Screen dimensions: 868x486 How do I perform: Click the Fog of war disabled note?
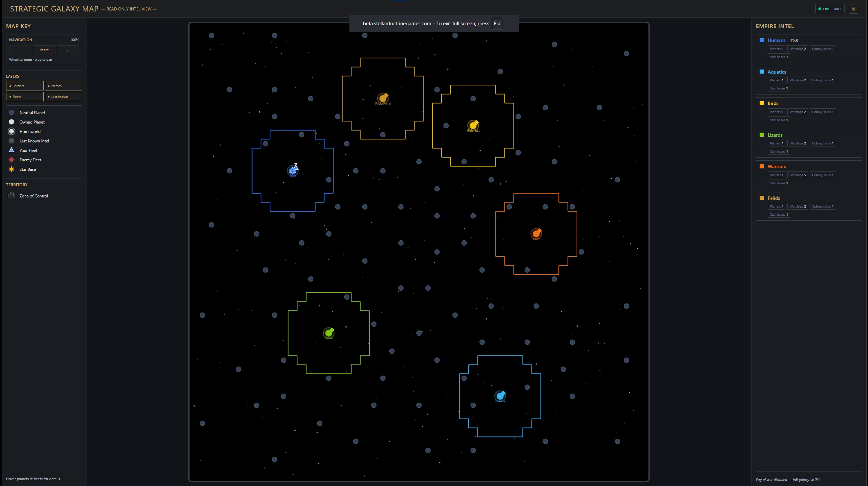pyautogui.click(x=788, y=480)
